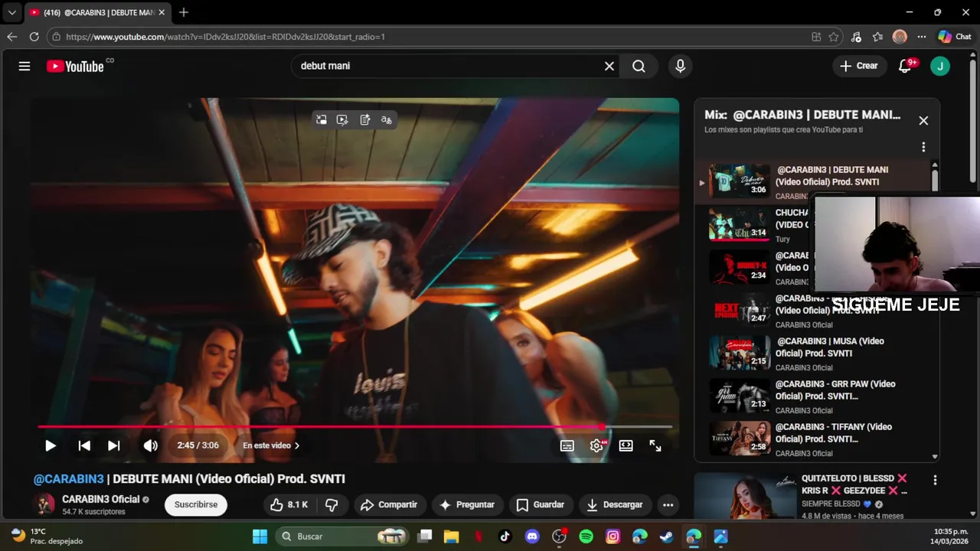Dislike the video
This screenshot has height=551, width=980.
(x=332, y=504)
